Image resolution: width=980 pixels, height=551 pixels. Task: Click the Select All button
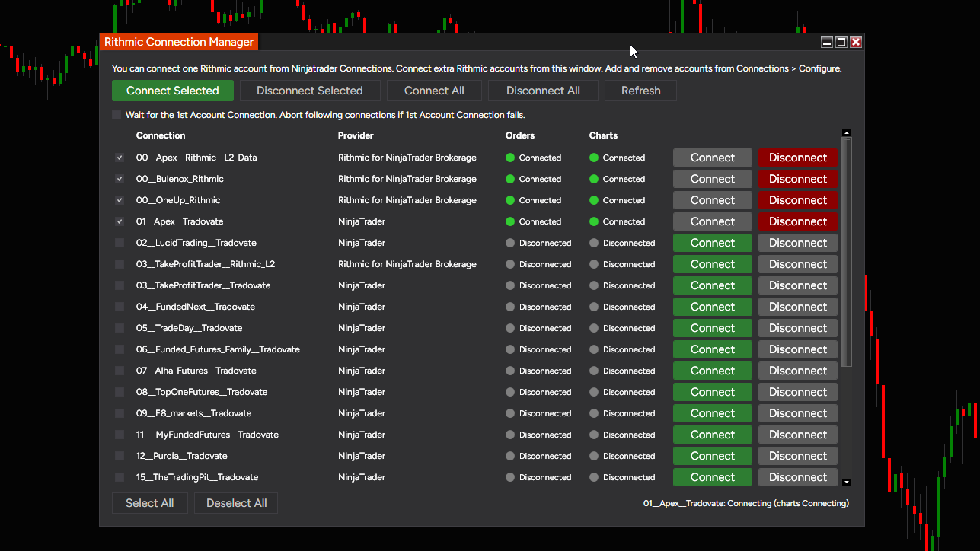[150, 503]
